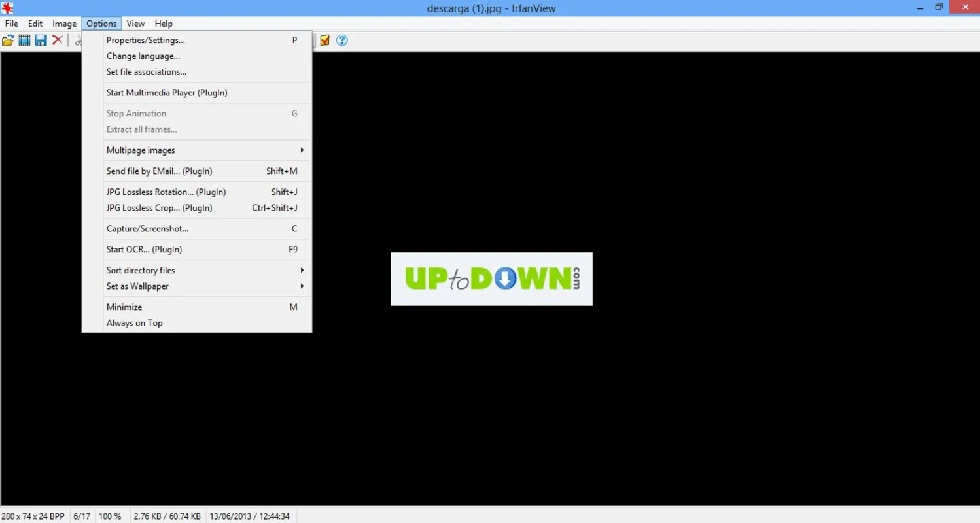Image resolution: width=980 pixels, height=523 pixels.
Task: Choose JPG Lossless Rotation... (PlugIn)
Action: (207, 192)
